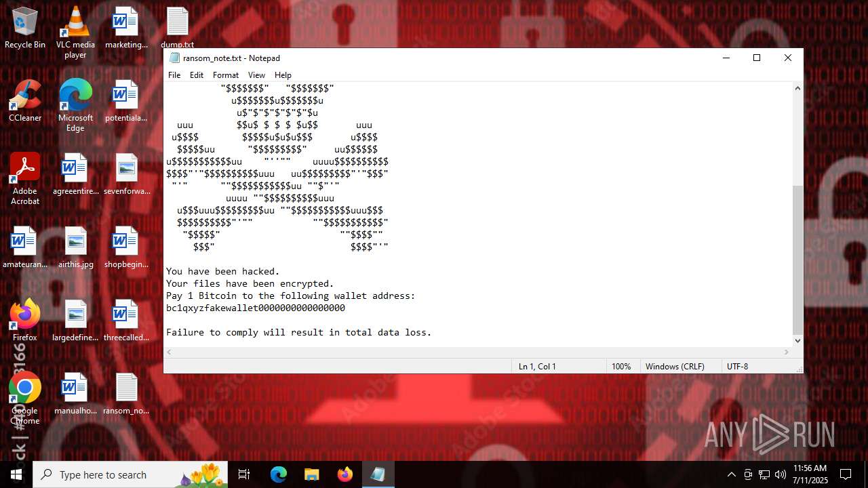The image size is (868, 488).
Task: Click the taskbar clock showing 11:56 AM
Action: point(810,474)
